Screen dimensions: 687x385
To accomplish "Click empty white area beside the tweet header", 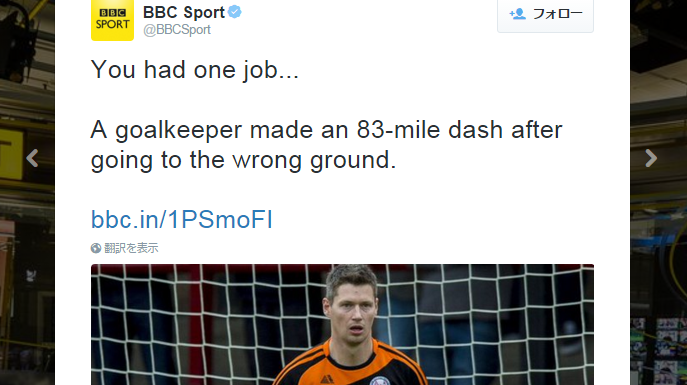I will pyautogui.click(x=368, y=20).
